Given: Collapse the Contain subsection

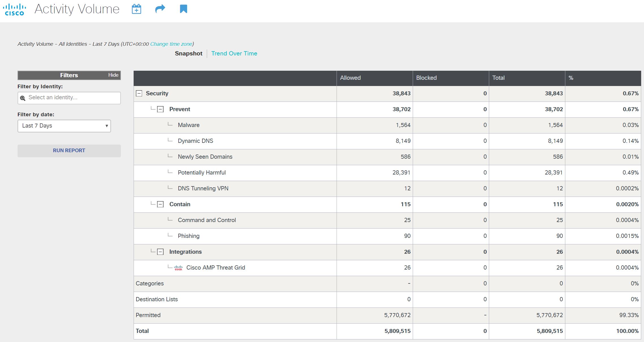Looking at the screenshot, I should (160, 204).
